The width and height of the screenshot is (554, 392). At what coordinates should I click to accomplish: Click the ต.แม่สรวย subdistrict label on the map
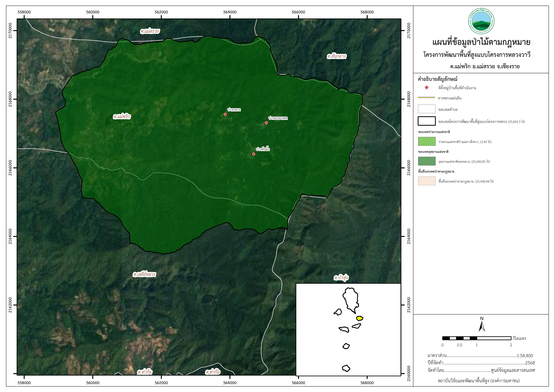[x=150, y=31]
